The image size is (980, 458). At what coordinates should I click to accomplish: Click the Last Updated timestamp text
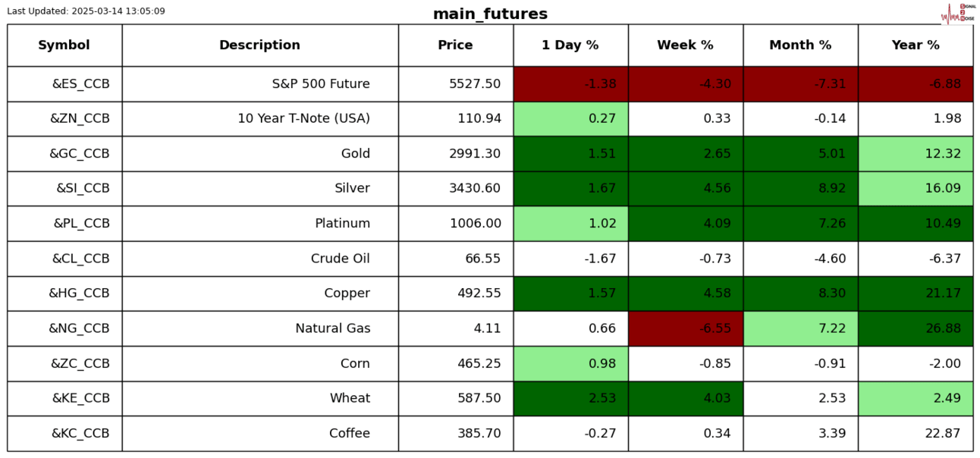[x=86, y=11]
